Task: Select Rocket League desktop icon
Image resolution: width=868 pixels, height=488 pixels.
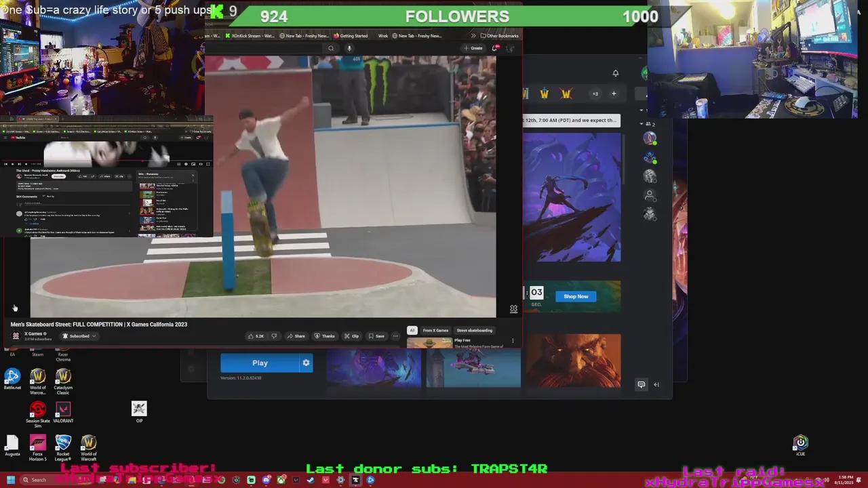Action: point(63,448)
